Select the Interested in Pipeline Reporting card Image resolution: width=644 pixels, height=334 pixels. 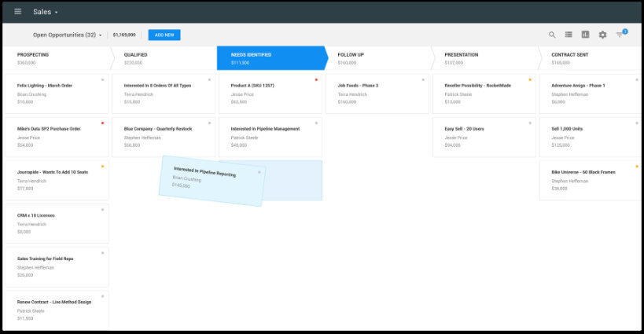[x=212, y=181]
